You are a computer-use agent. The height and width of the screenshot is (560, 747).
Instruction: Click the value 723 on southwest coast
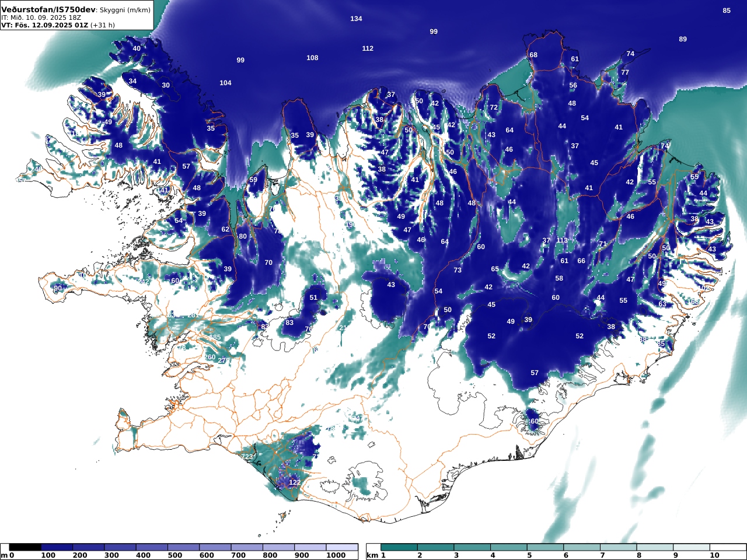pos(247,457)
